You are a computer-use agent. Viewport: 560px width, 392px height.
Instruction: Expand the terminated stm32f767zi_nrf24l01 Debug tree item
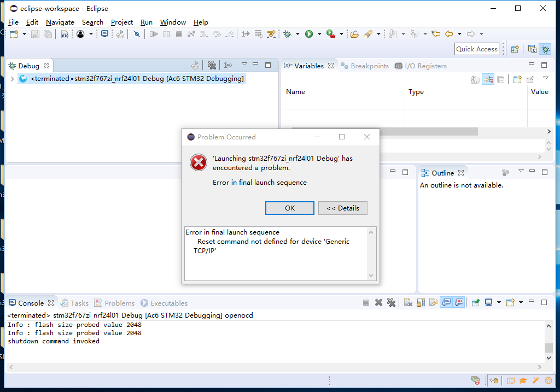coord(12,79)
